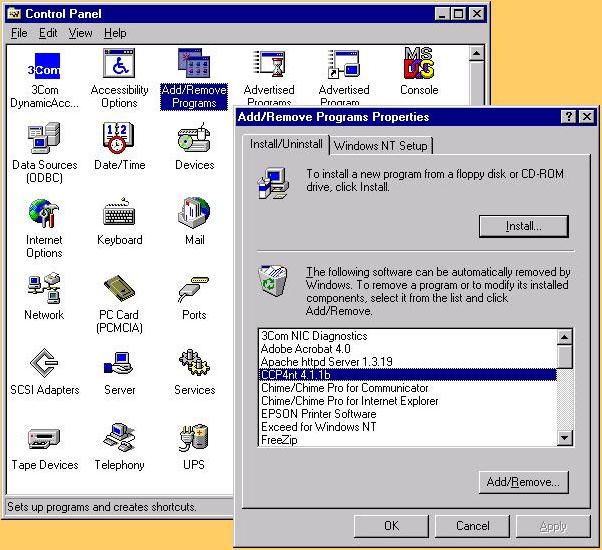
Task: Select Add/Remove Programs icon in Control Panel
Action: coord(194,63)
